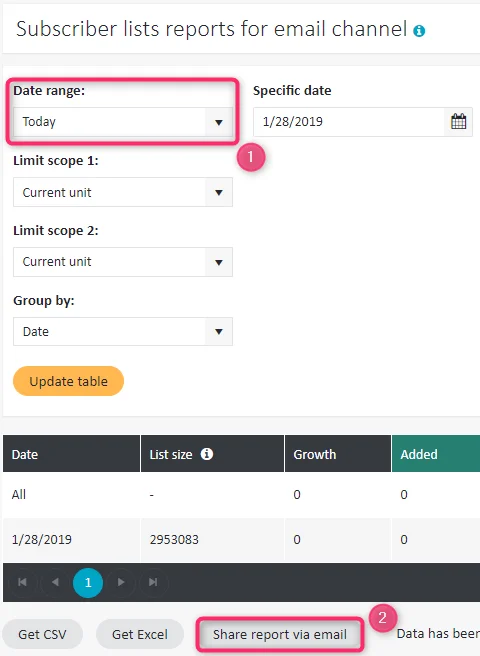Image resolution: width=480 pixels, height=656 pixels.
Task: Expand the Limit scope 1 dropdown
Action: click(x=123, y=192)
